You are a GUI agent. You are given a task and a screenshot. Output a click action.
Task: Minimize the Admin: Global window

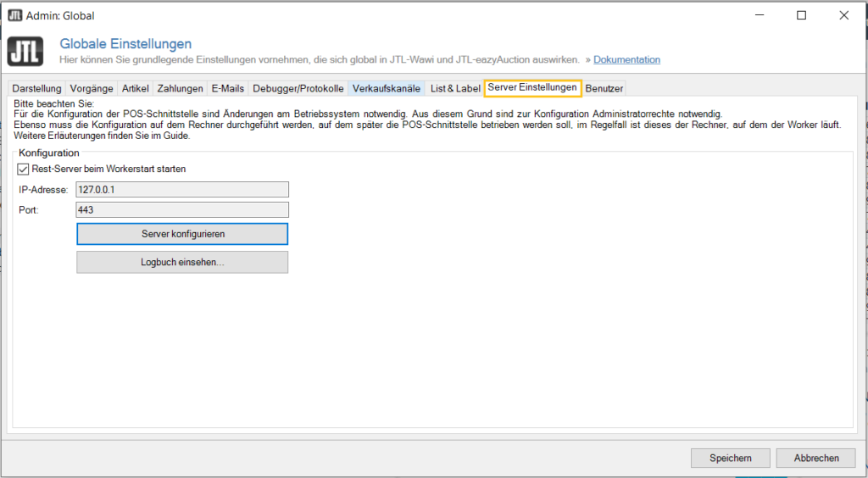759,15
